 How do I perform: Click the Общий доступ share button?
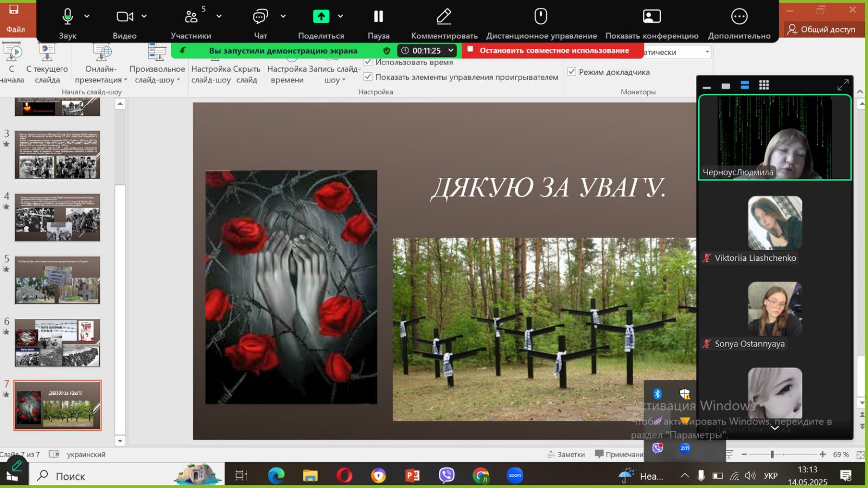tap(821, 29)
